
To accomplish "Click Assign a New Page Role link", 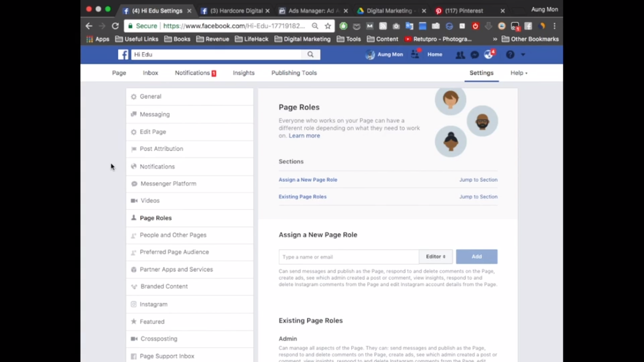I will pos(308,180).
